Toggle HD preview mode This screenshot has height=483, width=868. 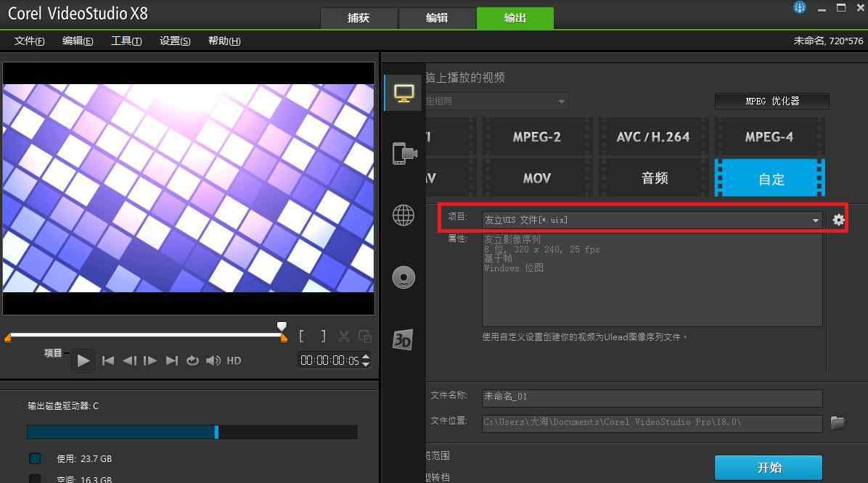click(x=234, y=360)
